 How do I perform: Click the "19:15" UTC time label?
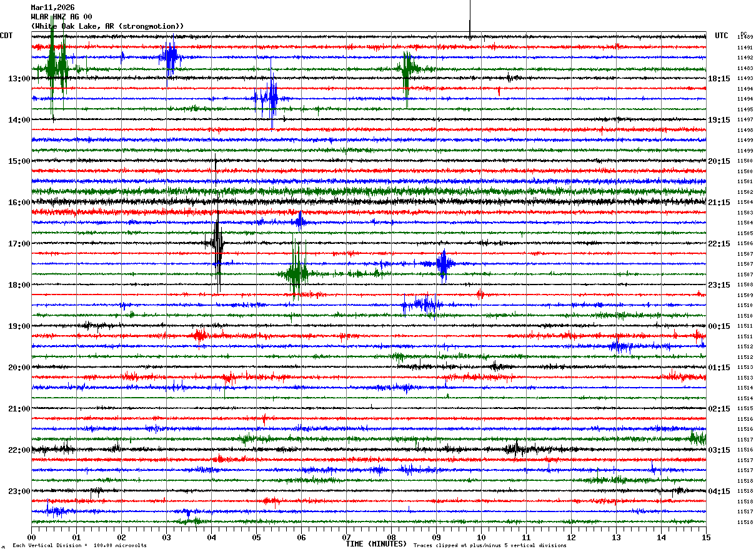(x=719, y=120)
